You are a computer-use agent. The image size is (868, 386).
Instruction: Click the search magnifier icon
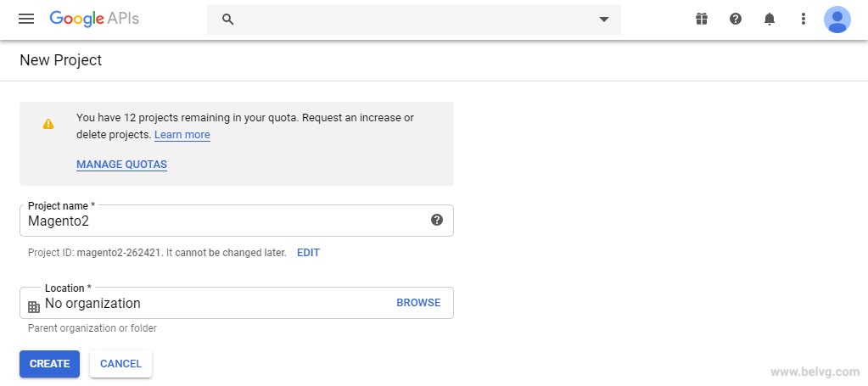pos(228,20)
